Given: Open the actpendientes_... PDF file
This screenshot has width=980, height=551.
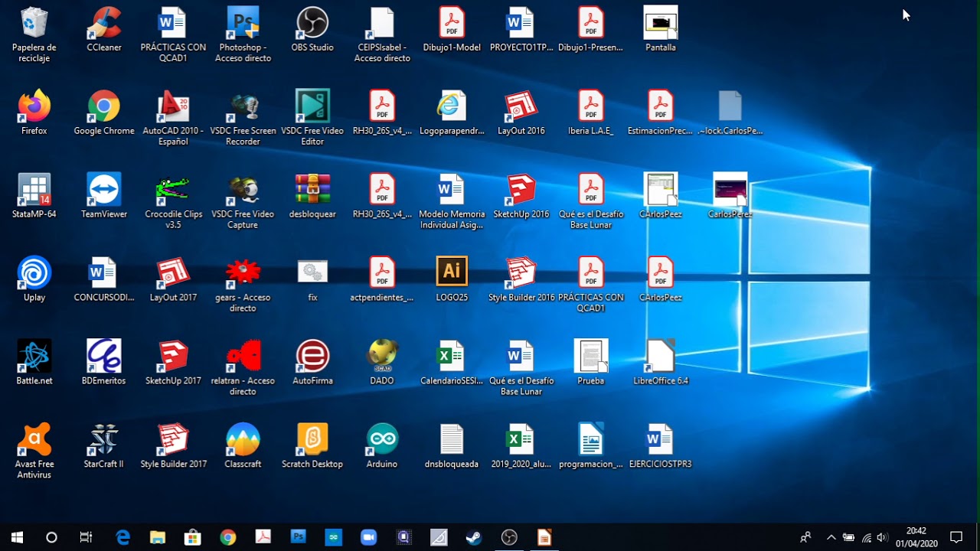Looking at the screenshot, I should (382, 273).
